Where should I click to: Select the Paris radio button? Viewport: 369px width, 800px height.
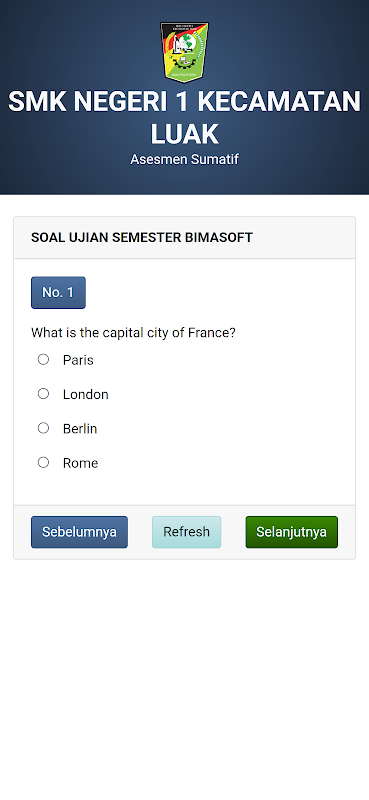click(43, 360)
